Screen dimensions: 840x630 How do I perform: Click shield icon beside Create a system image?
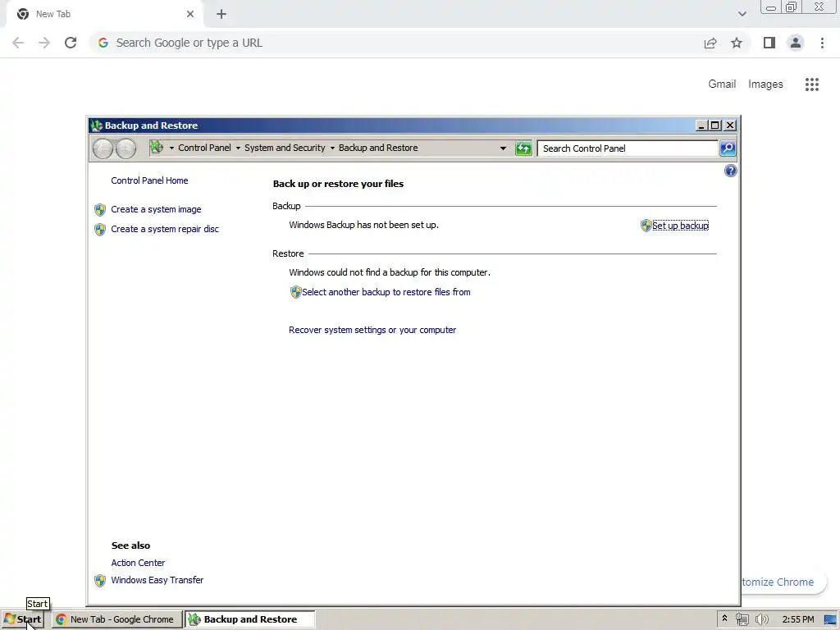pos(100,209)
